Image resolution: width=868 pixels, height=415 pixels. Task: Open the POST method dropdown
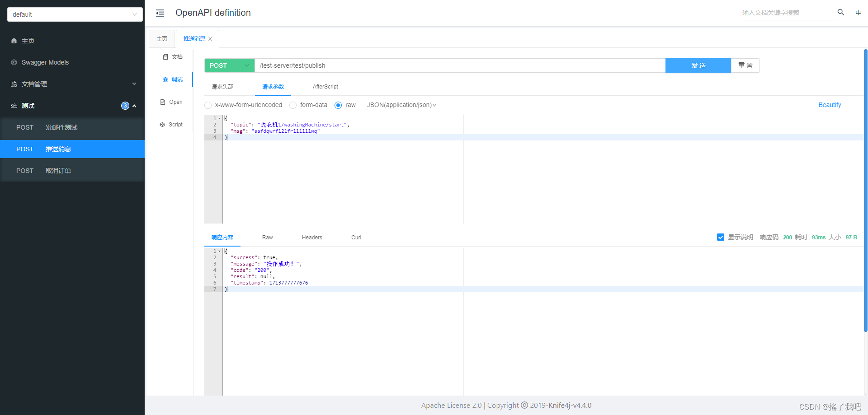tap(230, 65)
